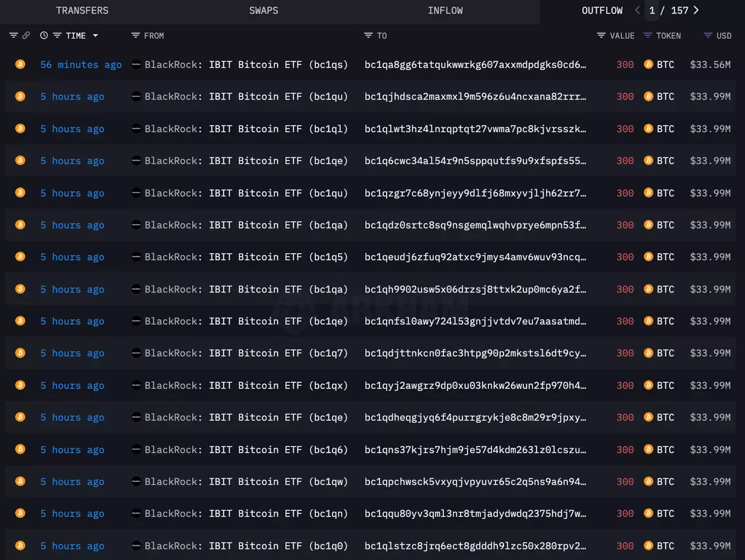Open BlackRock IBIT Bitcoin ETF (bc1qs) entity
Image resolution: width=745 pixels, height=560 pixels.
point(246,64)
